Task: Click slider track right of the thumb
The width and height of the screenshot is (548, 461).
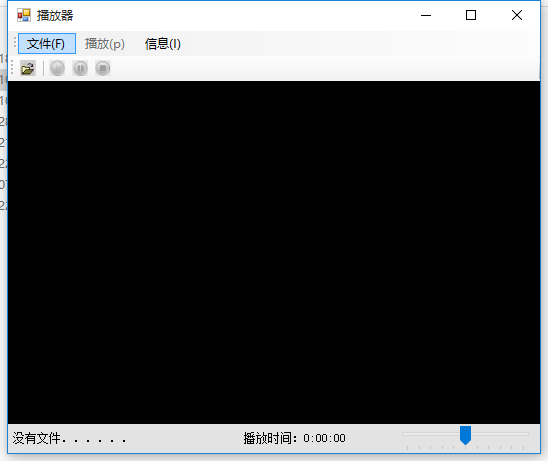Action: point(500,434)
